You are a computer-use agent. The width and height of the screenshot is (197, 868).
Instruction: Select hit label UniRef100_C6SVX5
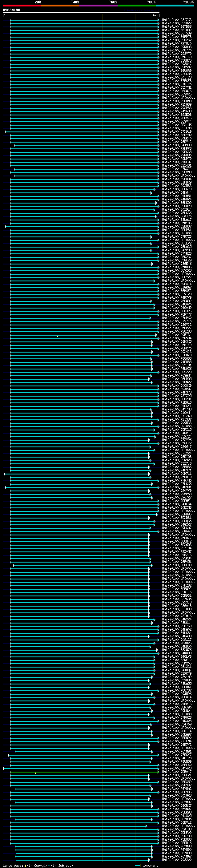click(x=177, y=94)
